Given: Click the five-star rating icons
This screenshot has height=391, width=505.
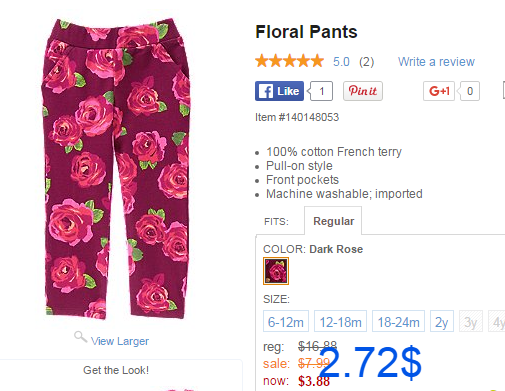Looking at the screenshot, I should pyautogui.click(x=289, y=61).
